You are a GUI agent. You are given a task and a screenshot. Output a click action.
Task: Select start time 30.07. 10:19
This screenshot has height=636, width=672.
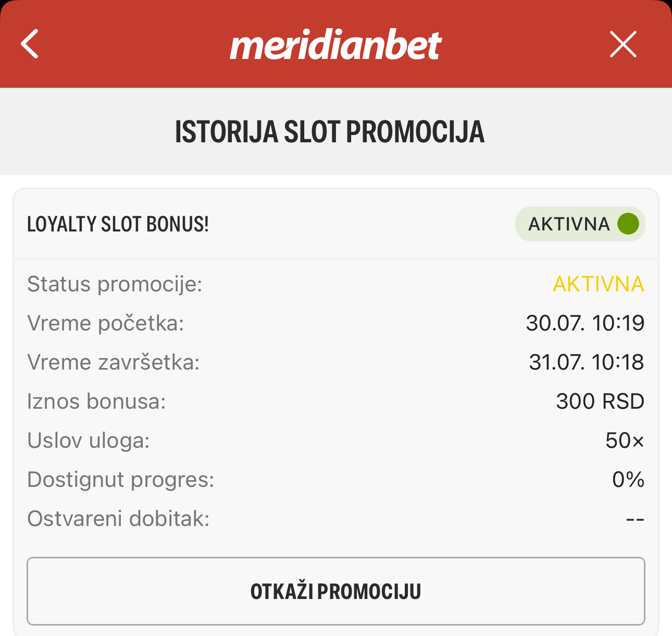click(x=585, y=323)
